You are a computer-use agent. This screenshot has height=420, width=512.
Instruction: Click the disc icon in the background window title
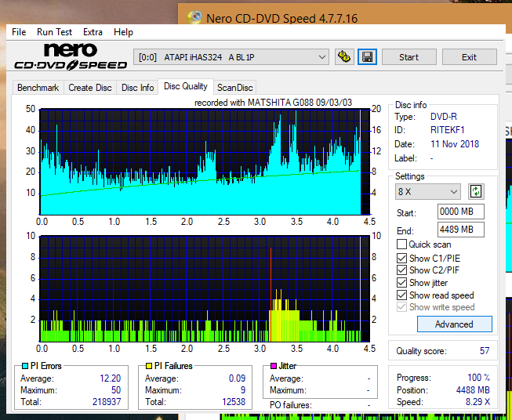click(195, 17)
